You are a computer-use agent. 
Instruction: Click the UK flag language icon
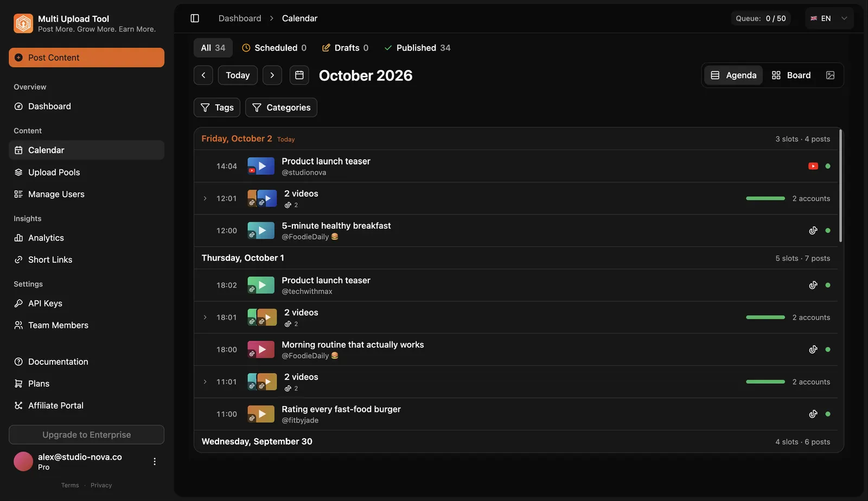(814, 18)
